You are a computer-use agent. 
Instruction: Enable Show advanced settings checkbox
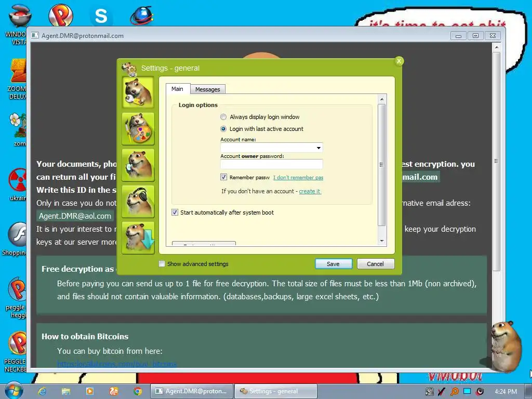(162, 263)
